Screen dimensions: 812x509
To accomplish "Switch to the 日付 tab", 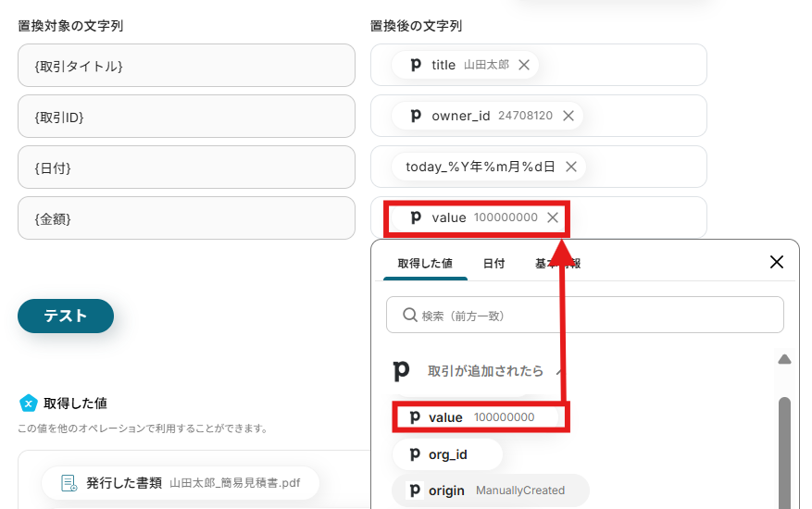I will click(x=493, y=264).
